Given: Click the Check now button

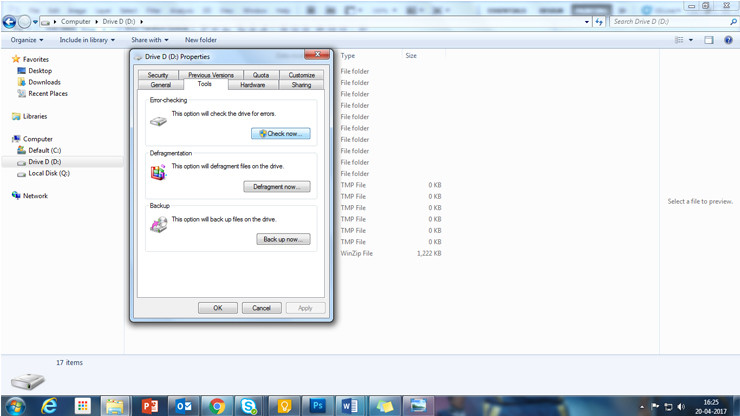Looking at the screenshot, I should [280, 134].
